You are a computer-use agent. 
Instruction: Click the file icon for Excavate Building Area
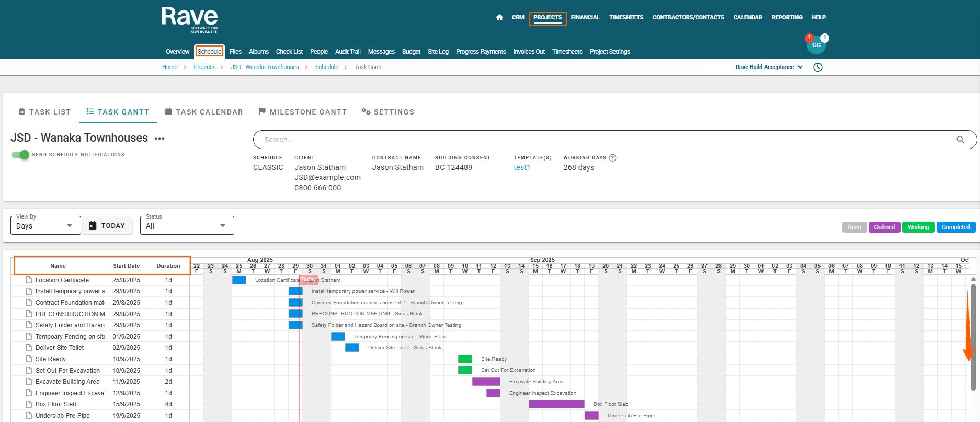point(29,382)
